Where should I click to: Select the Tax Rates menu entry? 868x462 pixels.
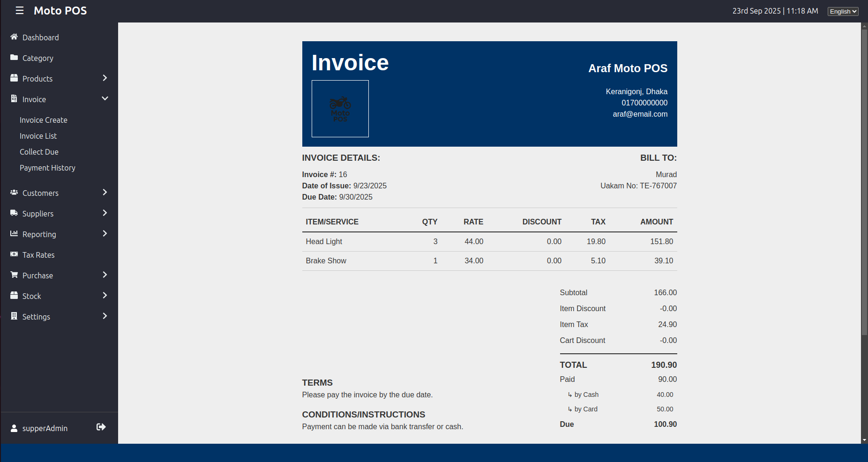point(37,254)
